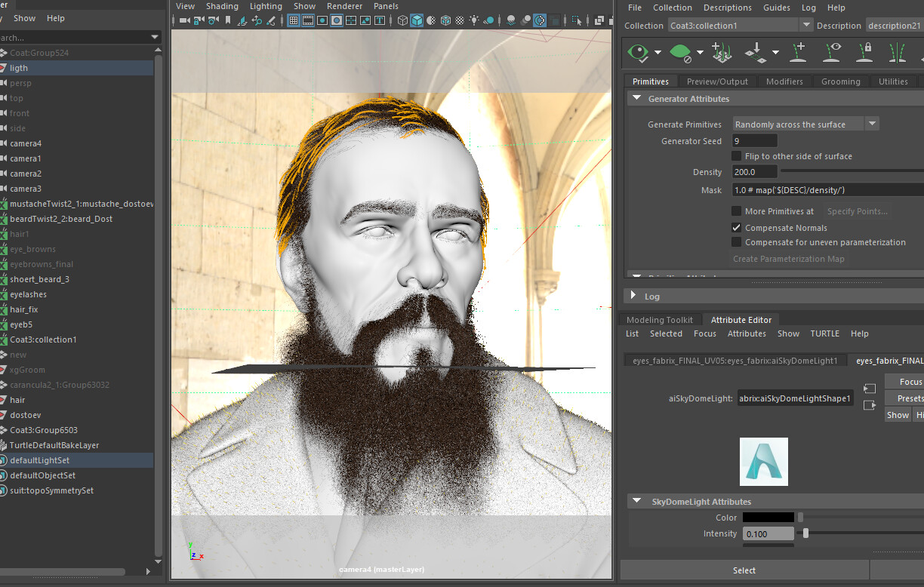Open dropdown arrow beside Update Preview icon
This screenshot has width=924, height=587.
pyautogui.click(x=658, y=53)
